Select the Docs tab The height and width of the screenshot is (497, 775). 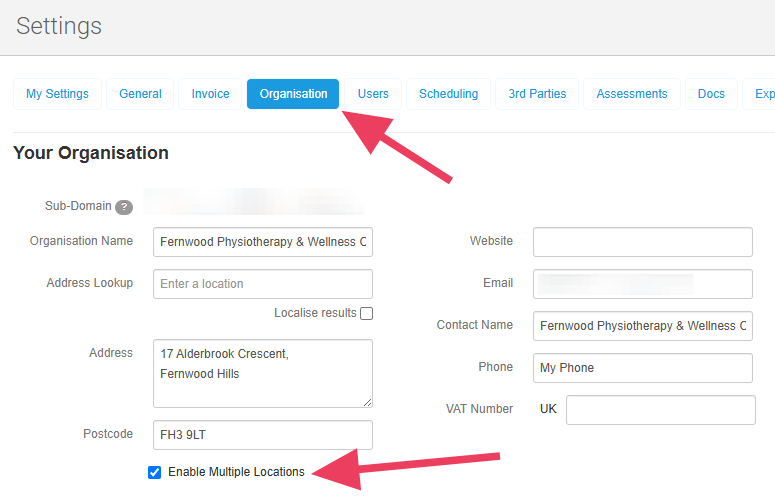pyautogui.click(x=711, y=94)
